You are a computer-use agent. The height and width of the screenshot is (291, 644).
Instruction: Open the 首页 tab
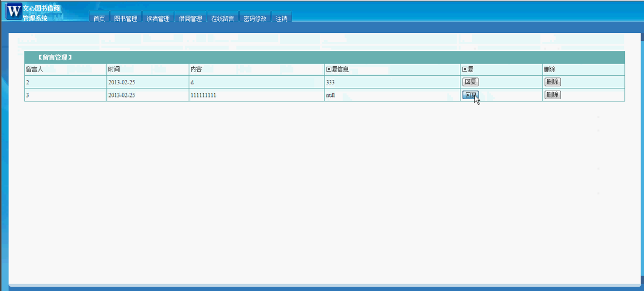99,18
